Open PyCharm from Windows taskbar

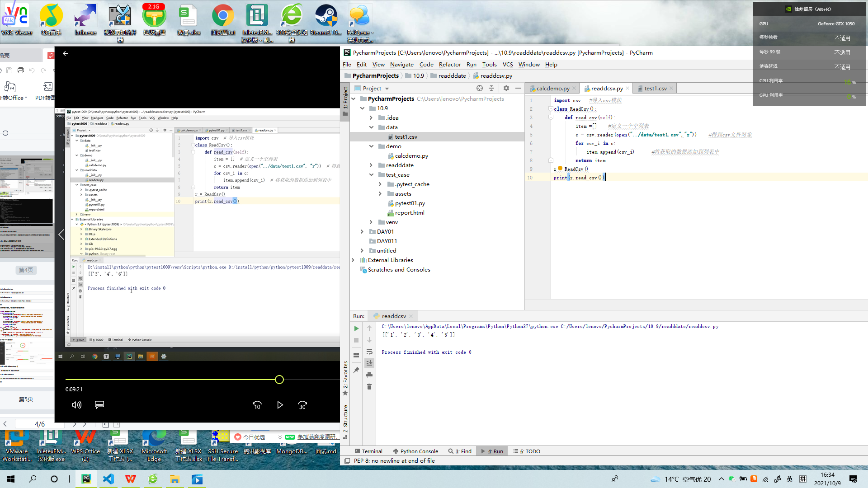point(86,479)
